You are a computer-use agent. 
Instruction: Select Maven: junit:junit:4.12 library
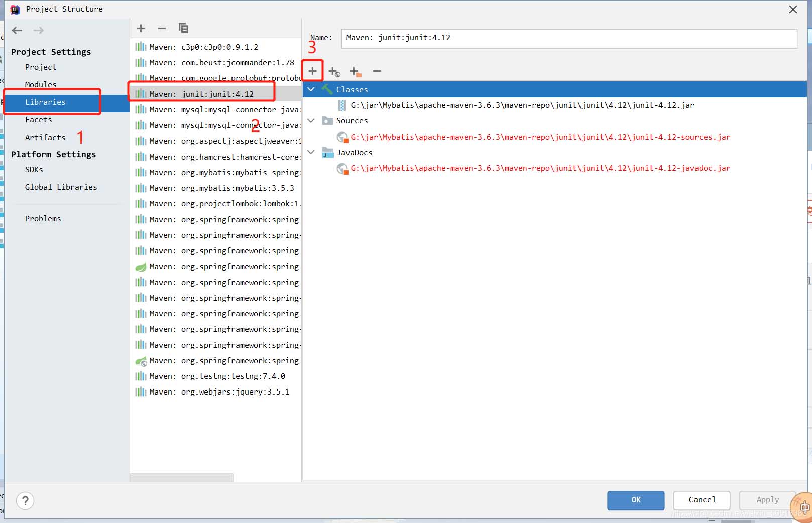(215, 94)
